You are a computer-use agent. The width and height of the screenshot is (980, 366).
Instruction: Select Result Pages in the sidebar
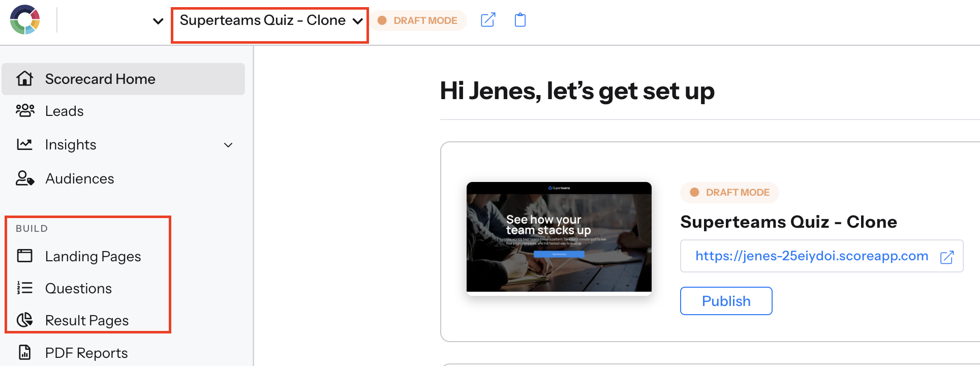[87, 320]
